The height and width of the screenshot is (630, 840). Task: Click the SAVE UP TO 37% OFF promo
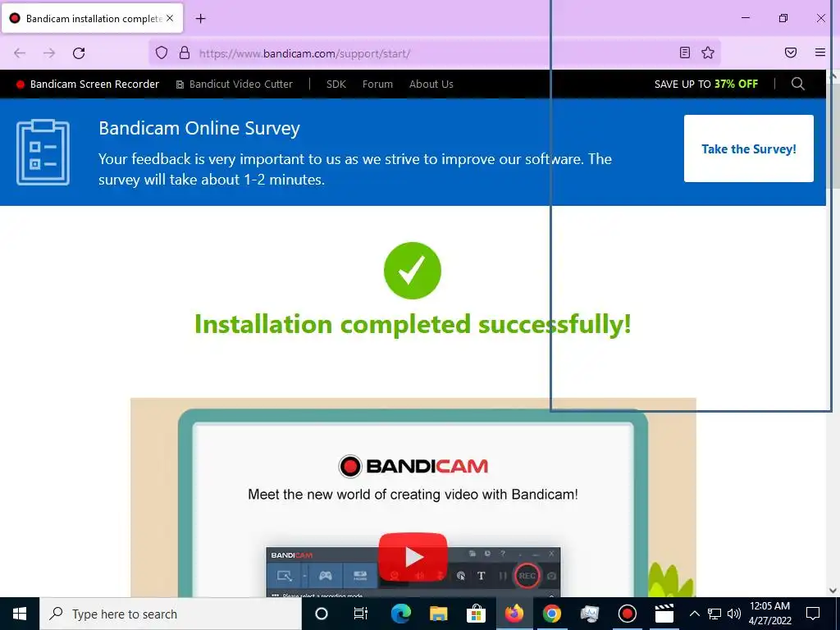(x=706, y=84)
